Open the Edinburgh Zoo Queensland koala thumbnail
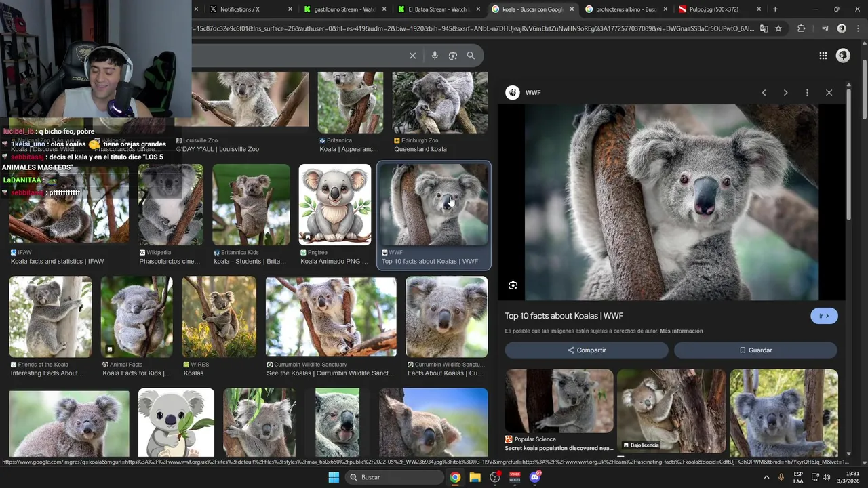Viewport: 868px width, 488px height. pyautogui.click(x=440, y=102)
